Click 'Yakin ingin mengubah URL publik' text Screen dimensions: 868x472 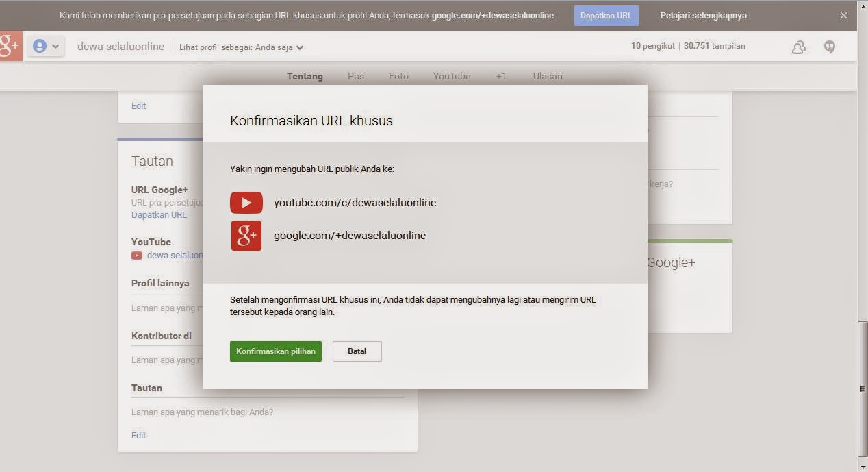(x=312, y=169)
